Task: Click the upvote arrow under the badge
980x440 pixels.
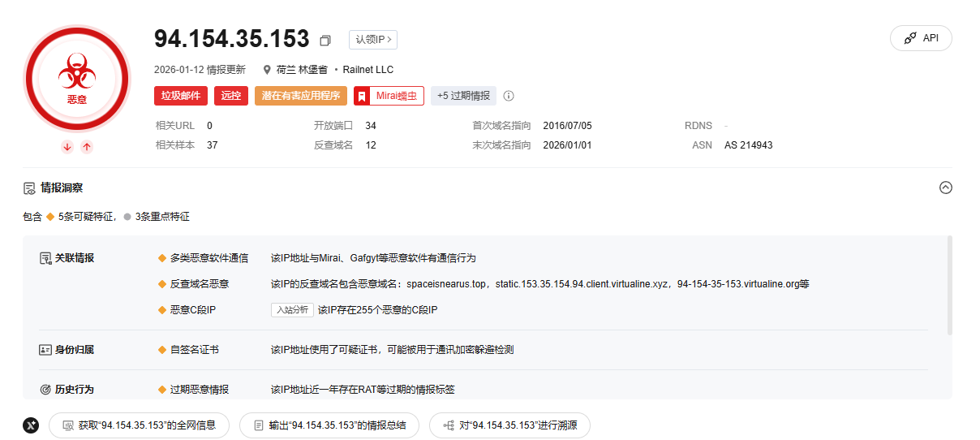Action: pyautogui.click(x=87, y=147)
